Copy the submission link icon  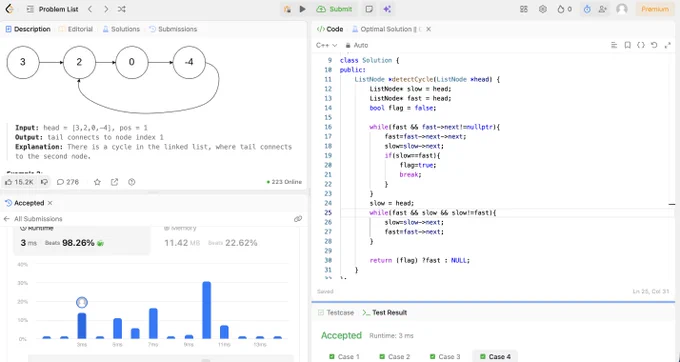(298, 219)
